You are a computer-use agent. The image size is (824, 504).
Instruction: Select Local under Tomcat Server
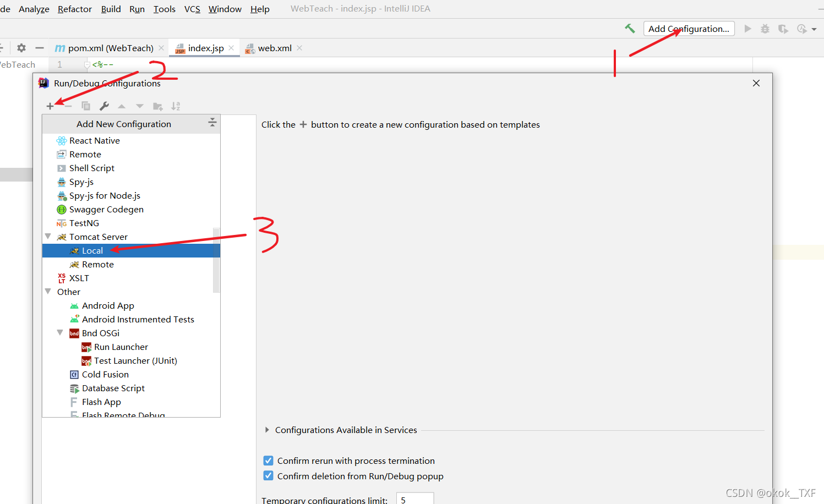(x=131, y=251)
